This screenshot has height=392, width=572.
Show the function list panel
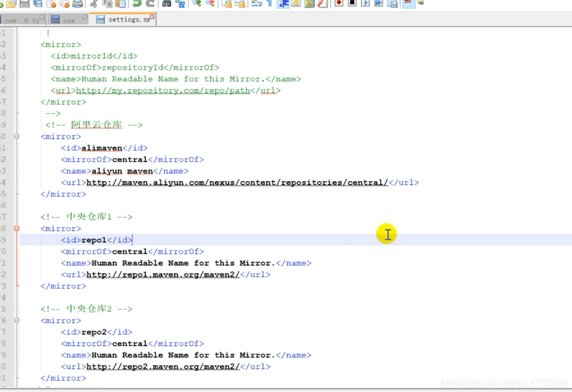[x=322, y=4]
